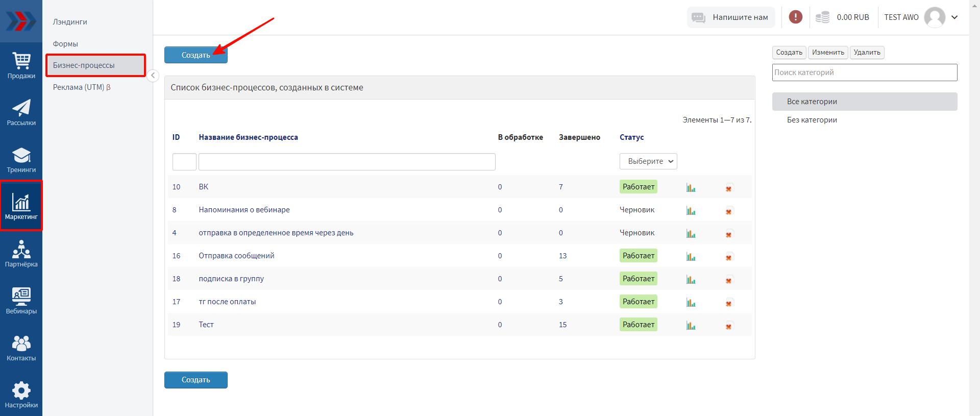This screenshot has width=980, height=416.
Task: Open the Контакты people icon
Action: pos(21,348)
